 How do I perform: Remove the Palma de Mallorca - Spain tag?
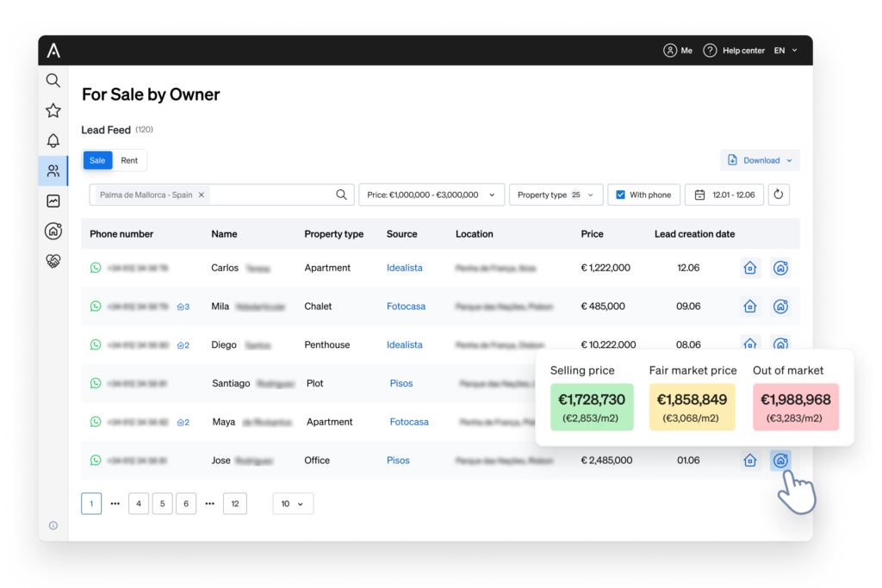(x=202, y=195)
